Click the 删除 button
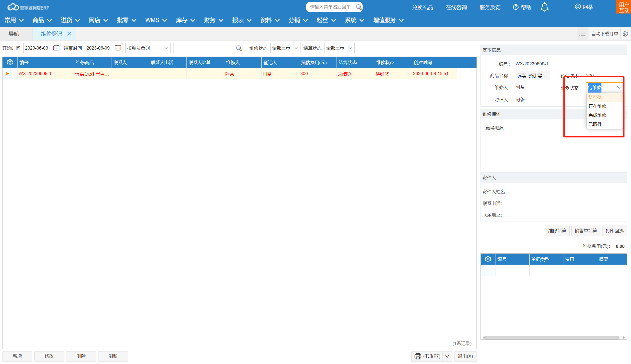631x364 pixels. pyautogui.click(x=81, y=356)
